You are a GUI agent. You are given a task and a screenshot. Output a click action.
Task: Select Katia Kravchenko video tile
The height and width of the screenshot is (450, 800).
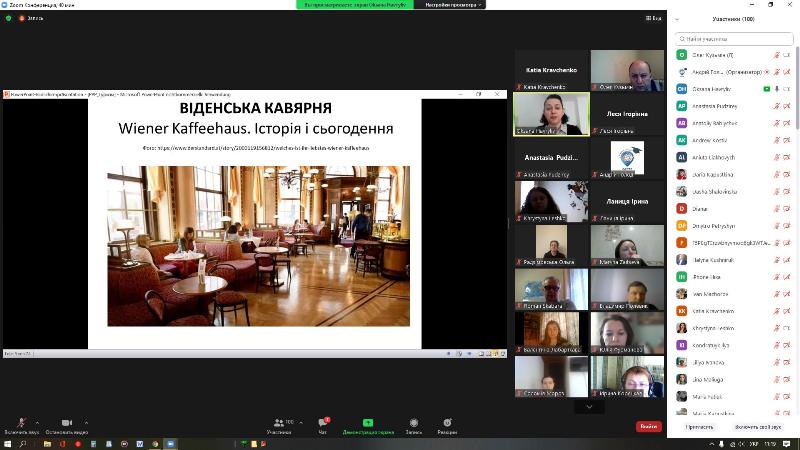pyautogui.click(x=551, y=70)
